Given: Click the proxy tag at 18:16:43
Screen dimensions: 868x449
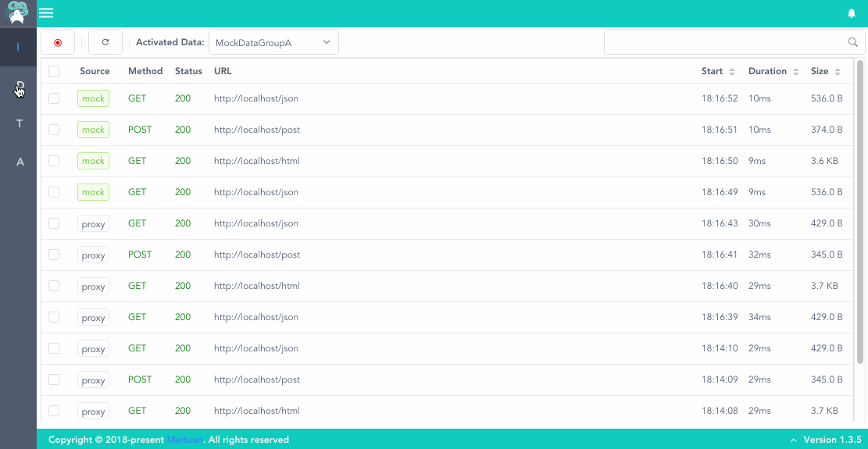Looking at the screenshot, I should click(x=93, y=223).
